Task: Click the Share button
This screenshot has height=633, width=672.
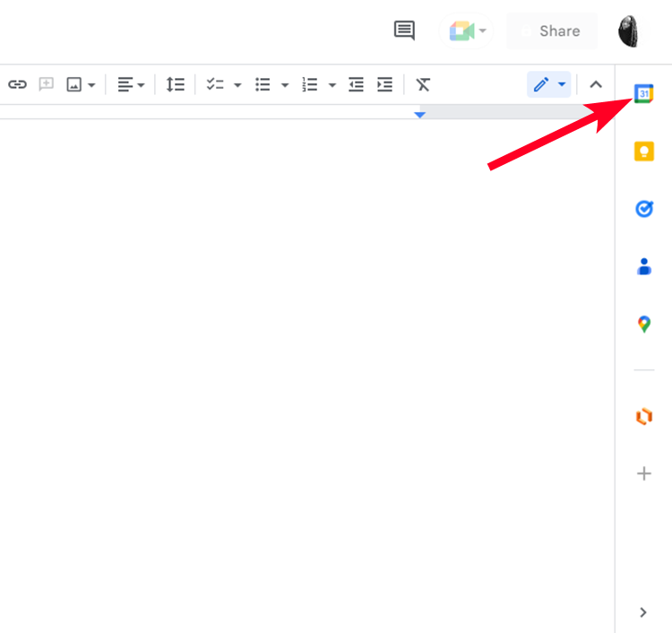Action: [x=551, y=30]
